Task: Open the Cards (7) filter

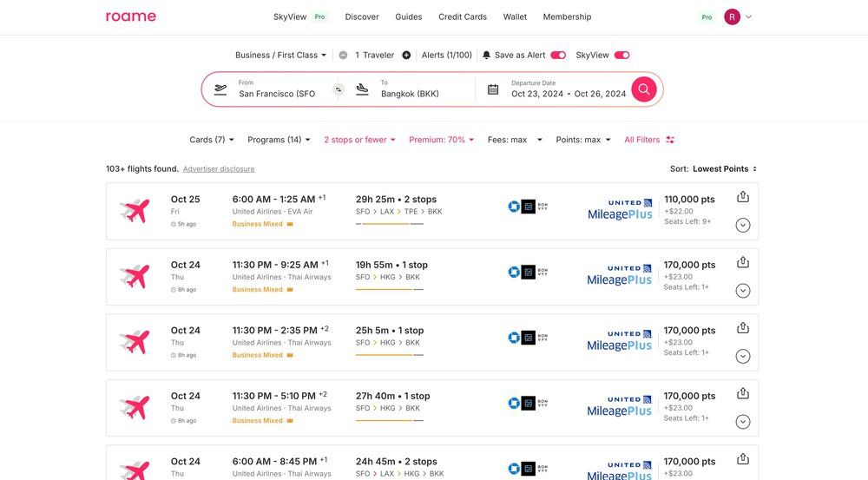Action: tap(212, 140)
